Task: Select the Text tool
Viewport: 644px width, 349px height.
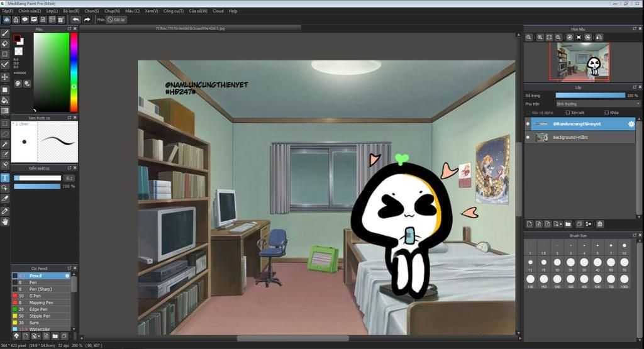Action: pos(5,178)
